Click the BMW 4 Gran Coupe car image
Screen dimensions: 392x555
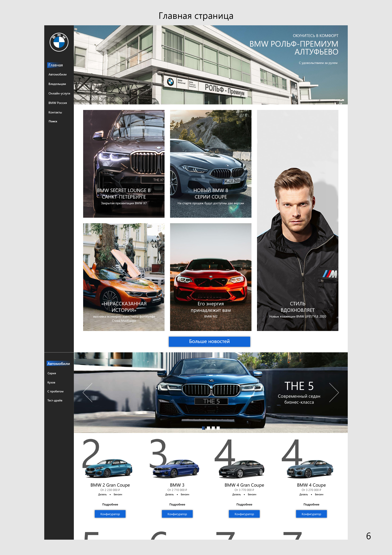242,469
